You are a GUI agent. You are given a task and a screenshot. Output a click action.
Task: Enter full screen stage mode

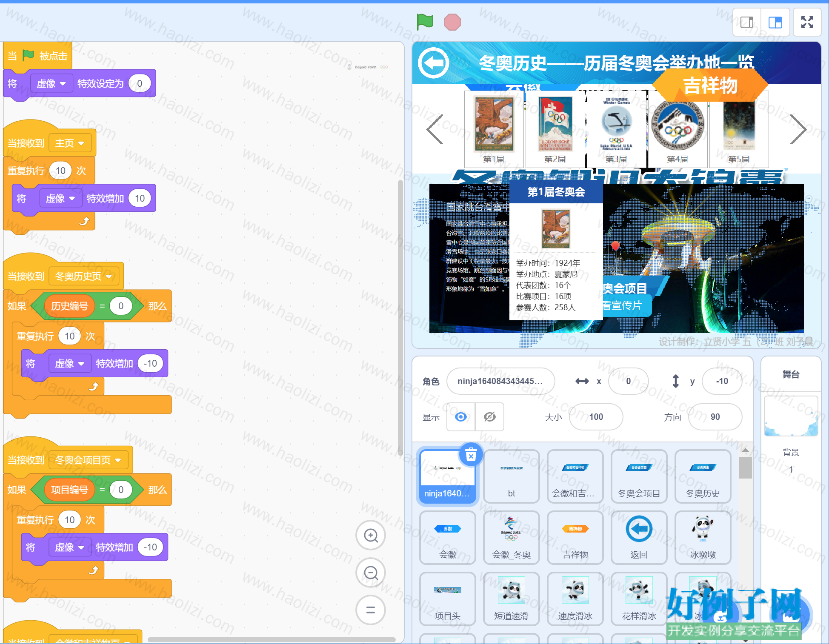[807, 22]
